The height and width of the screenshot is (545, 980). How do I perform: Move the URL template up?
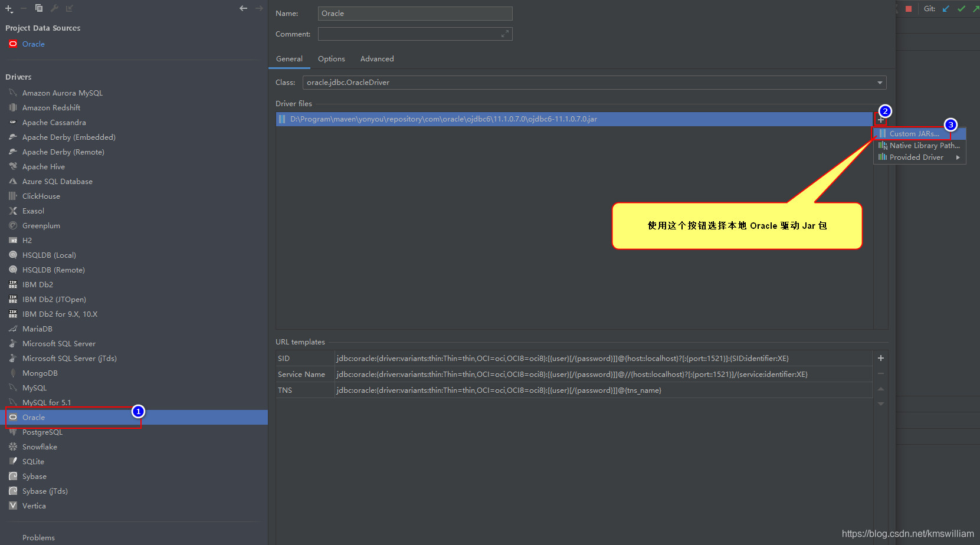(x=881, y=389)
